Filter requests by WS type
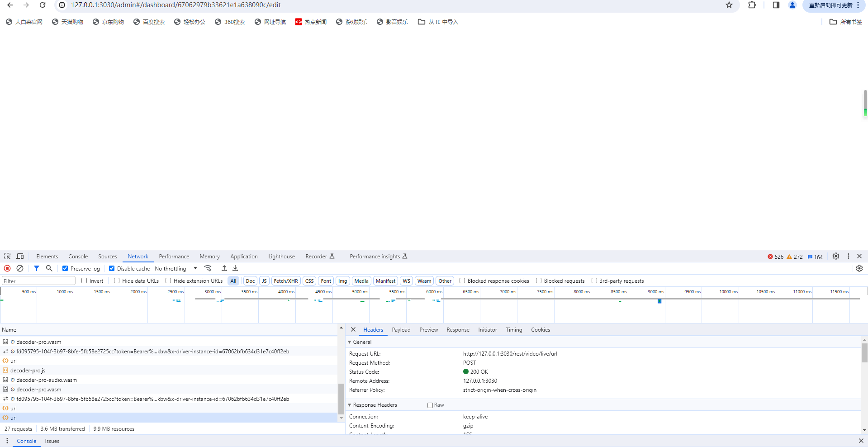The height and width of the screenshot is (447, 868). (407, 281)
